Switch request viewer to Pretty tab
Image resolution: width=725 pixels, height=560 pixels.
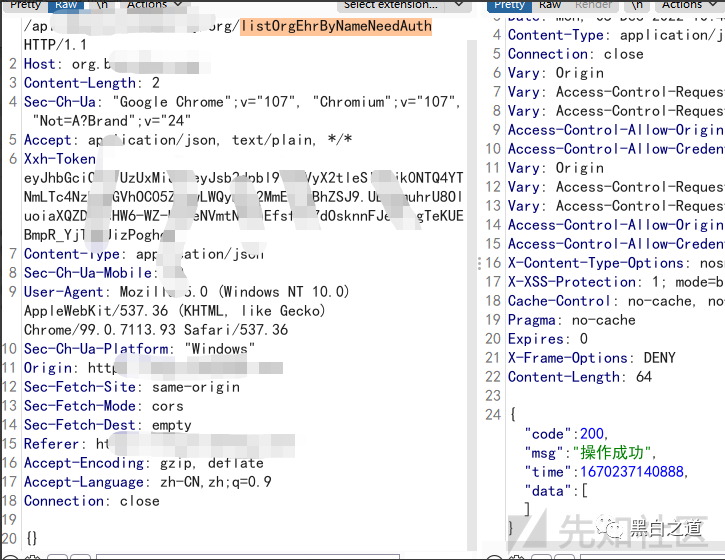[x=25, y=5]
